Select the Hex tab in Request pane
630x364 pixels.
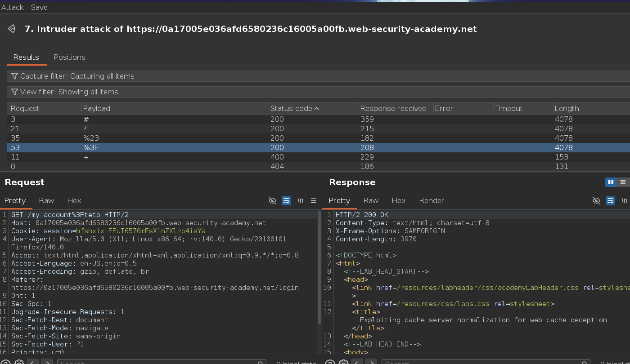click(74, 200)
